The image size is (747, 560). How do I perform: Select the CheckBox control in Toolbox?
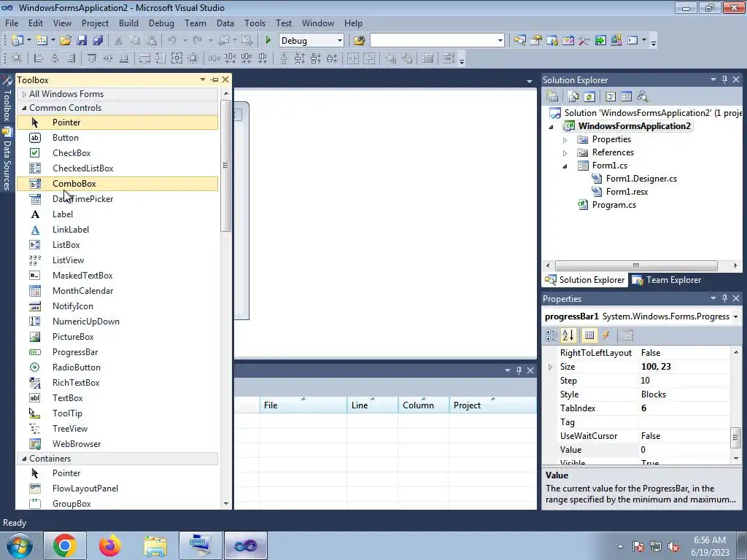pyautogui.click(x=117, y=153)
